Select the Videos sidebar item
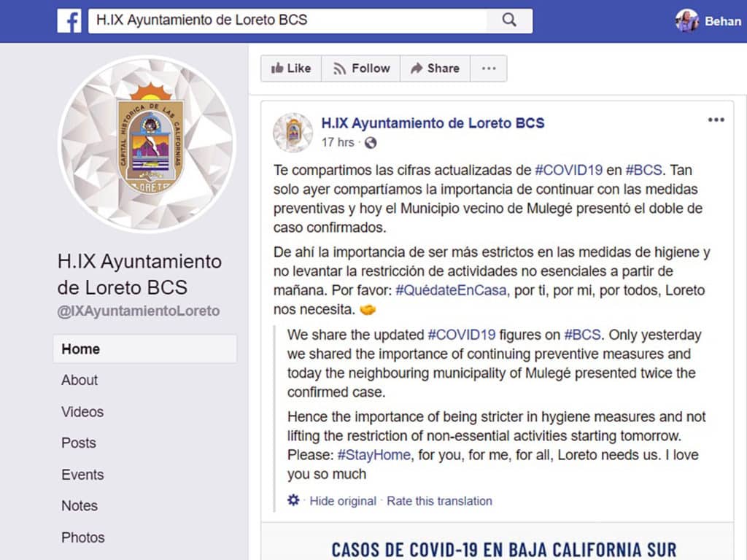 pyautogui.click(x=82, y=411)
